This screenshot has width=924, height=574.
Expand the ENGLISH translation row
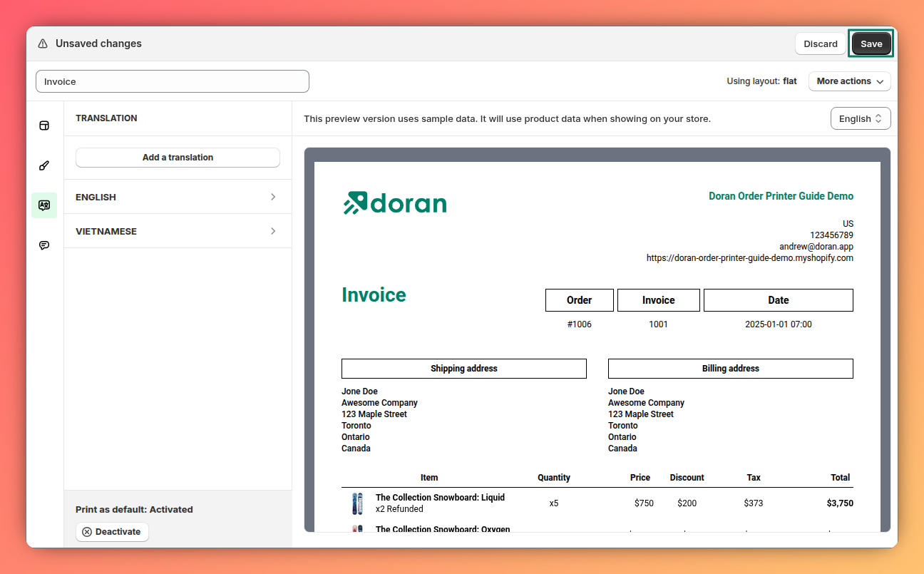tap(178, 197)
